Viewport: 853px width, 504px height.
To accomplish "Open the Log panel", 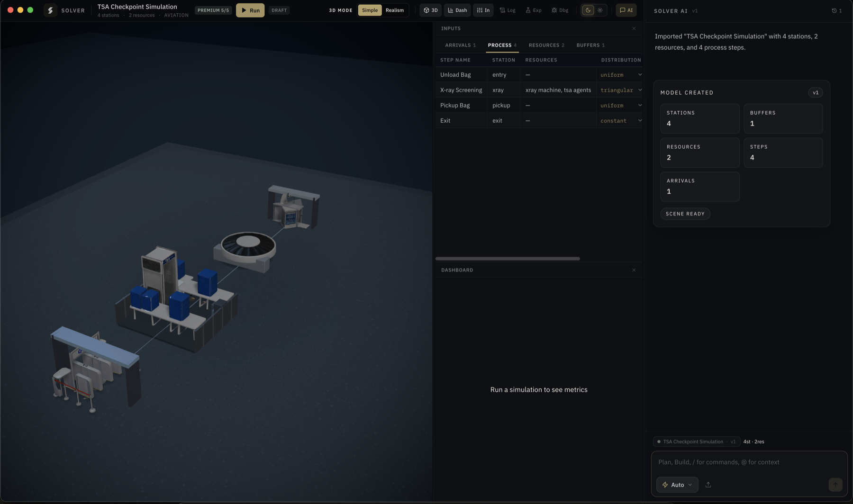I will tap(508, 10).
